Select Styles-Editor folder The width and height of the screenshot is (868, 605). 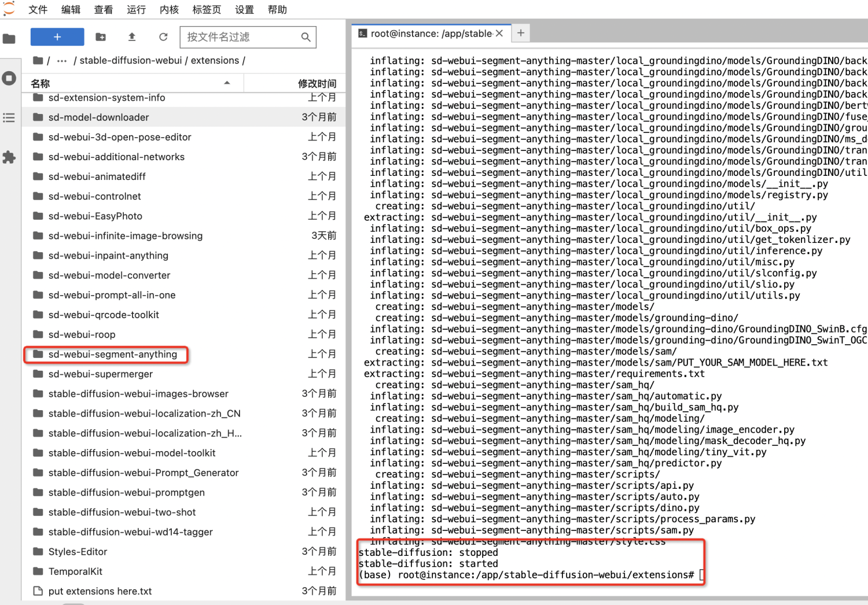pos(185,552)
